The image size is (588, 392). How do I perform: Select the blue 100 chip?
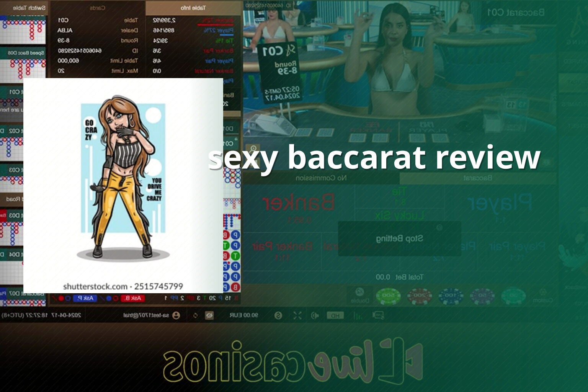pyautogui.click(x=451, y=296)
